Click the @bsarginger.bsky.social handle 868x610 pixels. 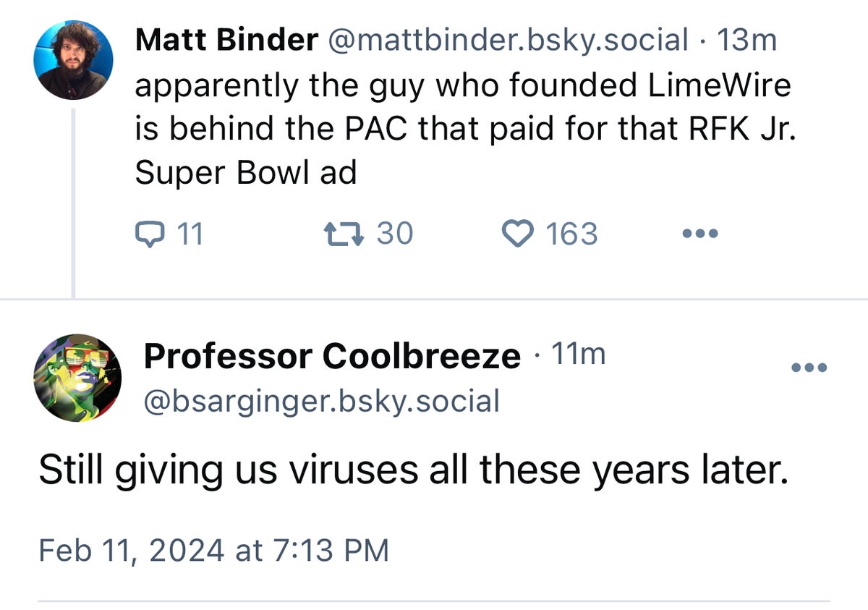tap(322, 401)
